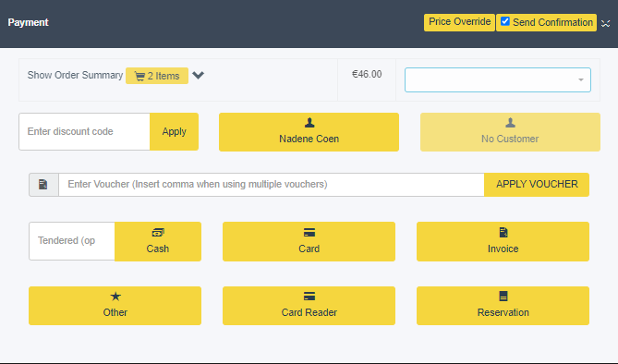Click the €46.00 total amount

tap(367, 74)
